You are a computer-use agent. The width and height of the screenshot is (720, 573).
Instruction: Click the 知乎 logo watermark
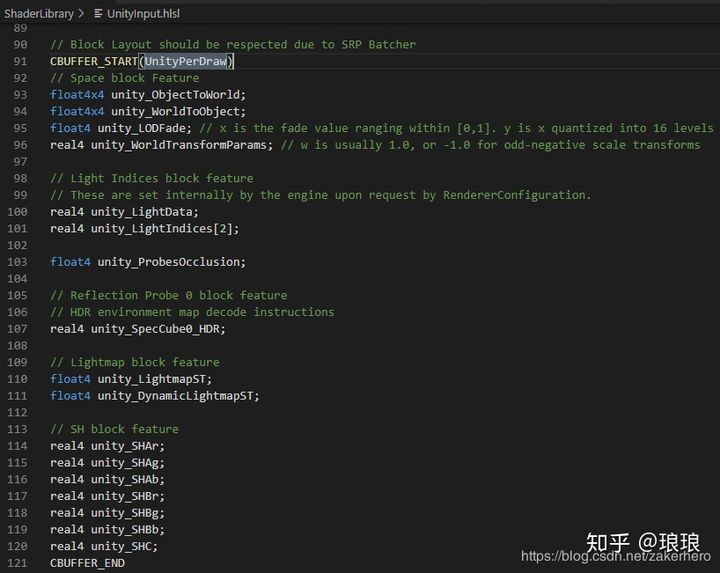606,541
